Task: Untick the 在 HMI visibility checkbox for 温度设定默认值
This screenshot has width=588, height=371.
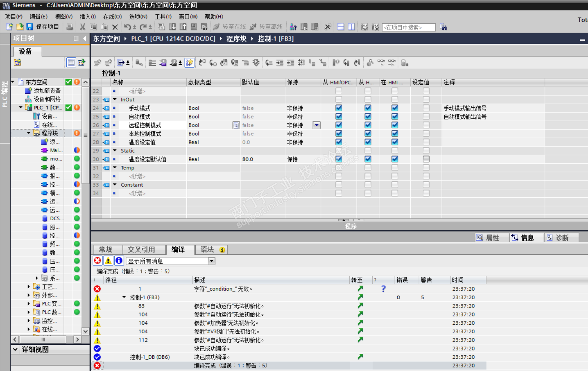Action: 395,159
